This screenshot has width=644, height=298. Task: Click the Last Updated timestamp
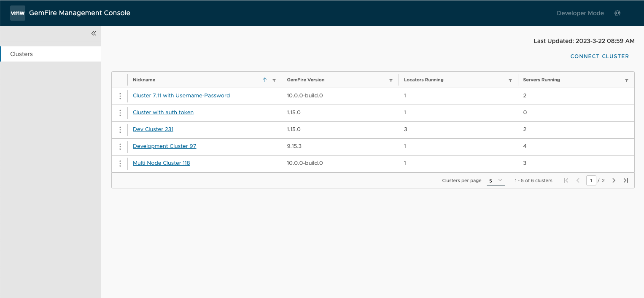(x=584, y=41)
